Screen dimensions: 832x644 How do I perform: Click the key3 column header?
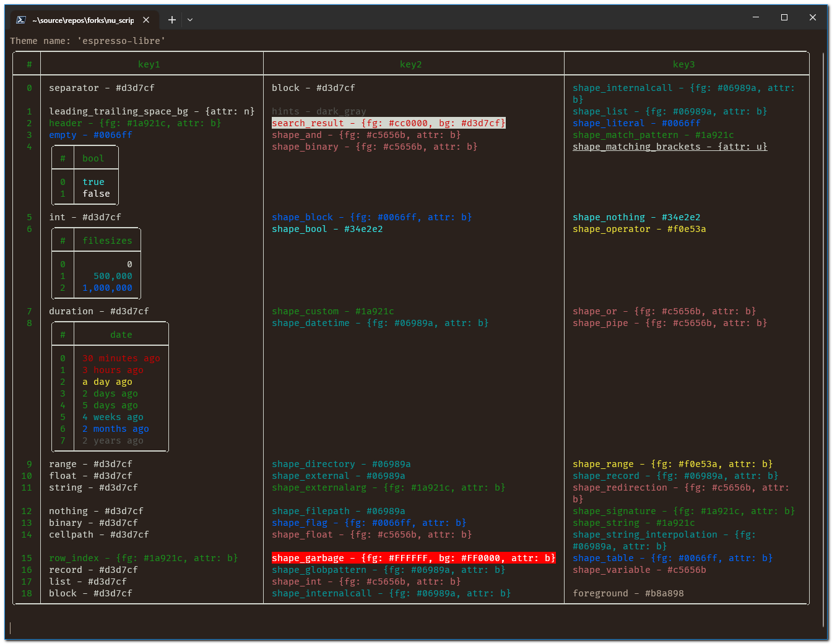point(684,64)
